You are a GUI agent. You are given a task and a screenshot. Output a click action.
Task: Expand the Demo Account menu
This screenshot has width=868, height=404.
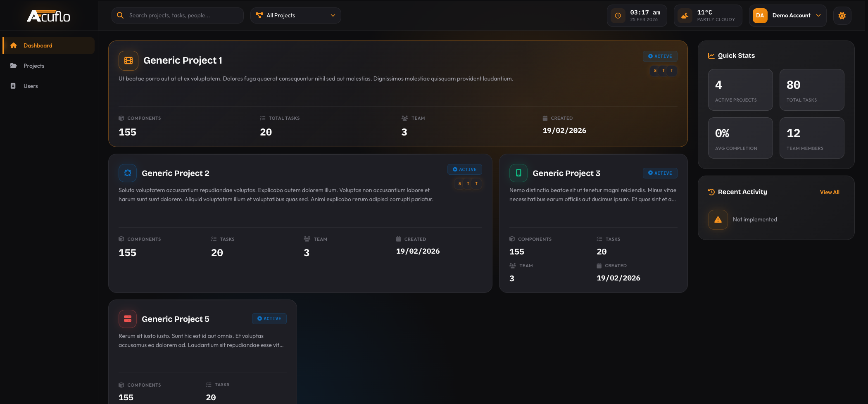click(x=787, y=15)
